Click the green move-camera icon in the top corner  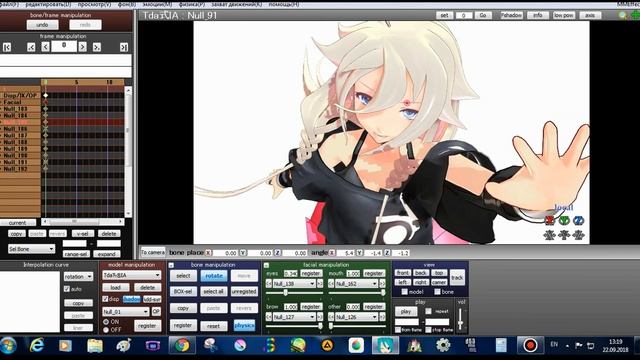click(636, 15)
